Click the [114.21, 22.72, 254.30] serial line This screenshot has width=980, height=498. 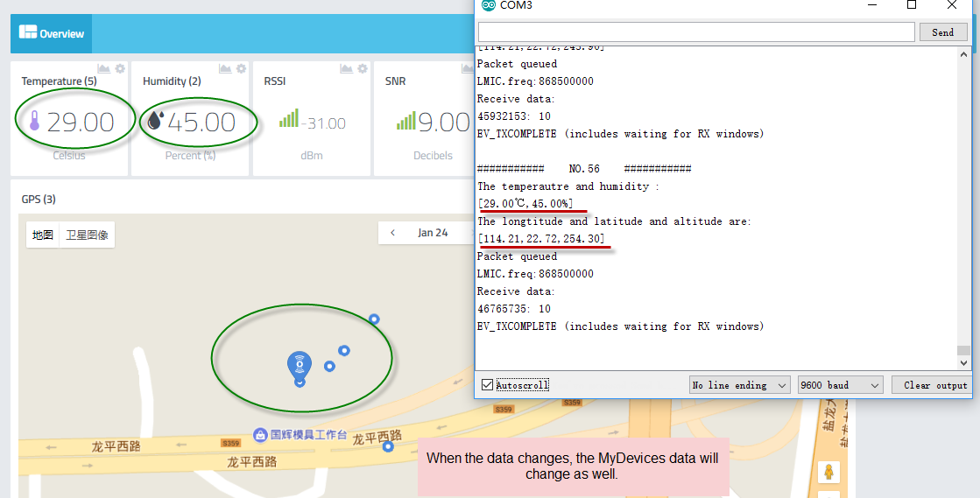tap(541, 239)
